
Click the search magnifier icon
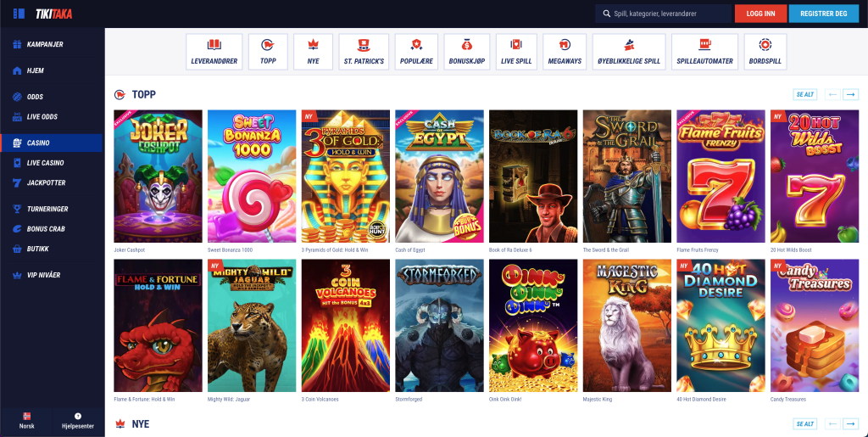605,14
